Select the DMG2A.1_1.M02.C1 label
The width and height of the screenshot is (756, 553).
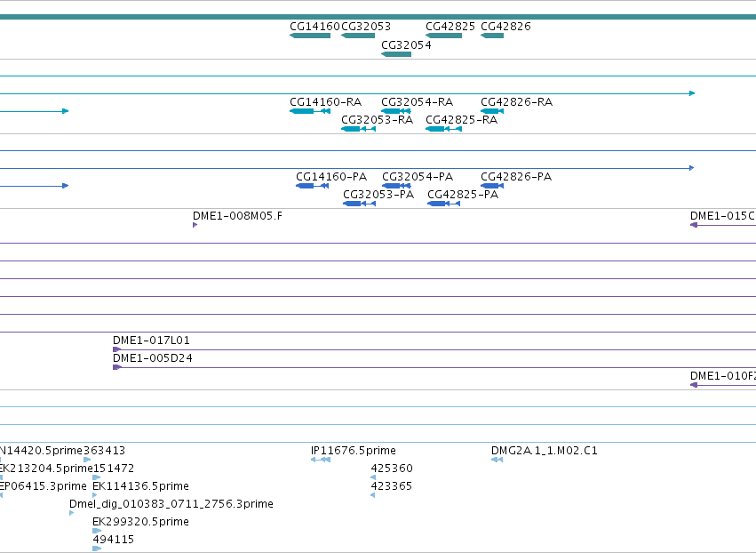pyautogui.click(x=545, y=451)
